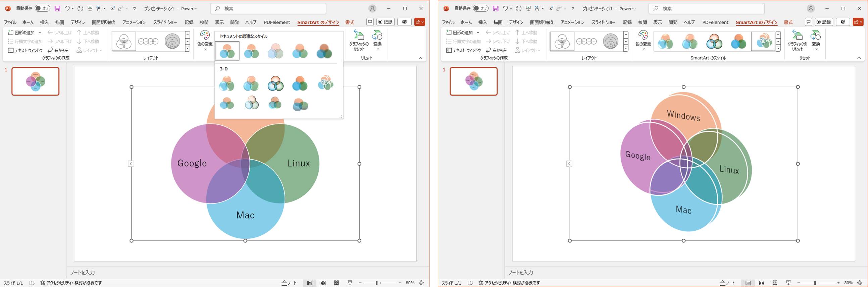This screenshot has height=287, width=868.
Task: Expand layout gallery more arrow in left window
Action: pyautogui.click(x=188, y=48)
